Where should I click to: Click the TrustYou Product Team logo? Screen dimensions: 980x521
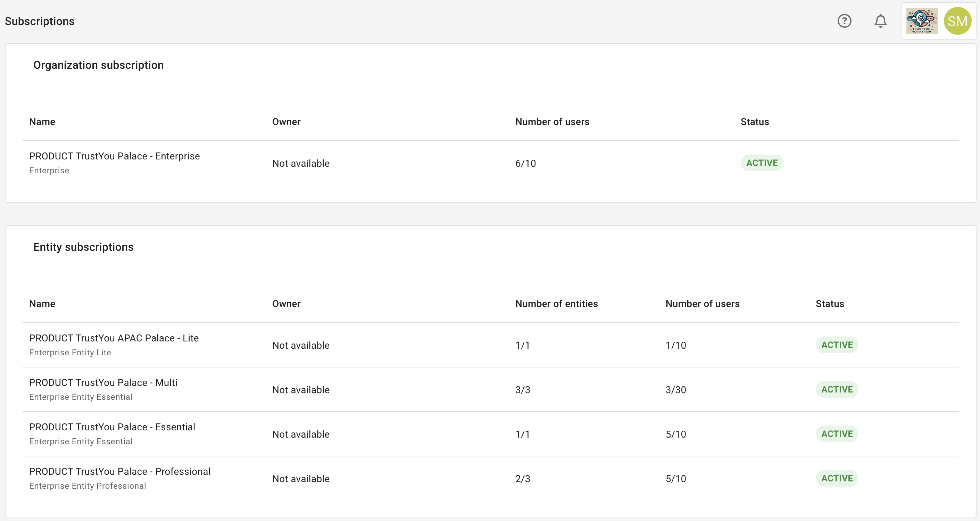click(x=922, y=21)
